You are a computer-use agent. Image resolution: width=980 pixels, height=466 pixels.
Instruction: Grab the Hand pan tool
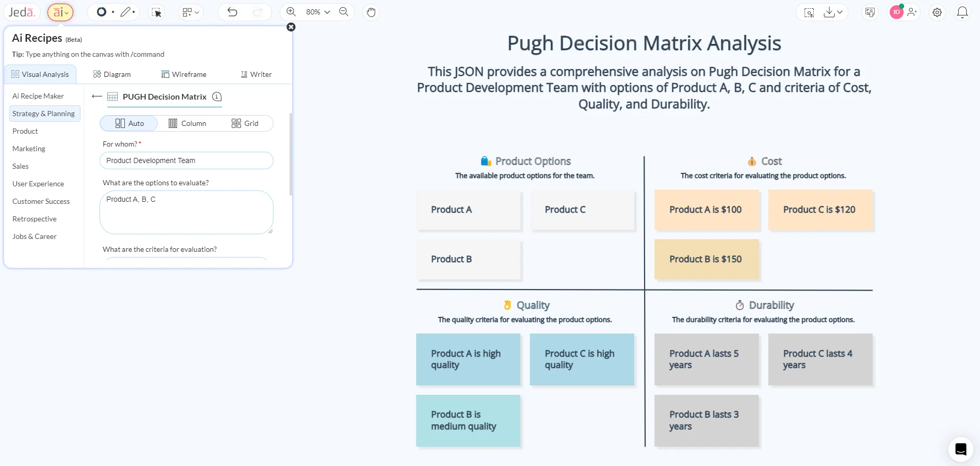click(371, 12)
